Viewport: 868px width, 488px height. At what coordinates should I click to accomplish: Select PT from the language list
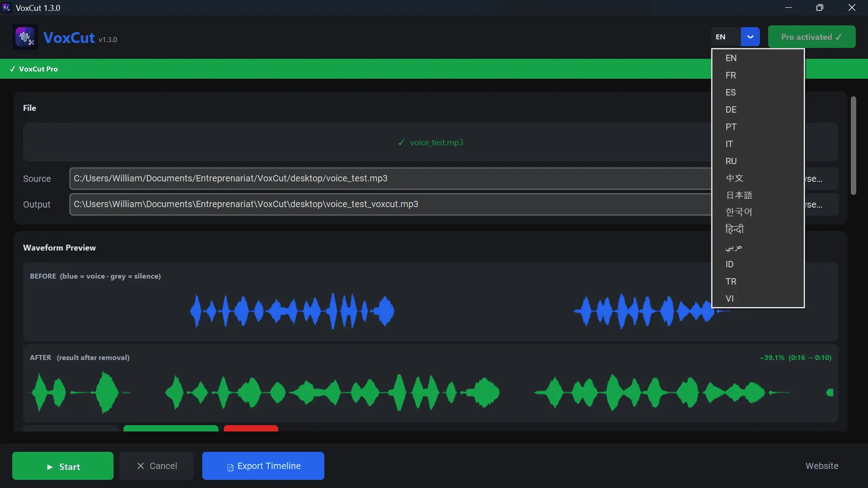click(x=758, y=127)
